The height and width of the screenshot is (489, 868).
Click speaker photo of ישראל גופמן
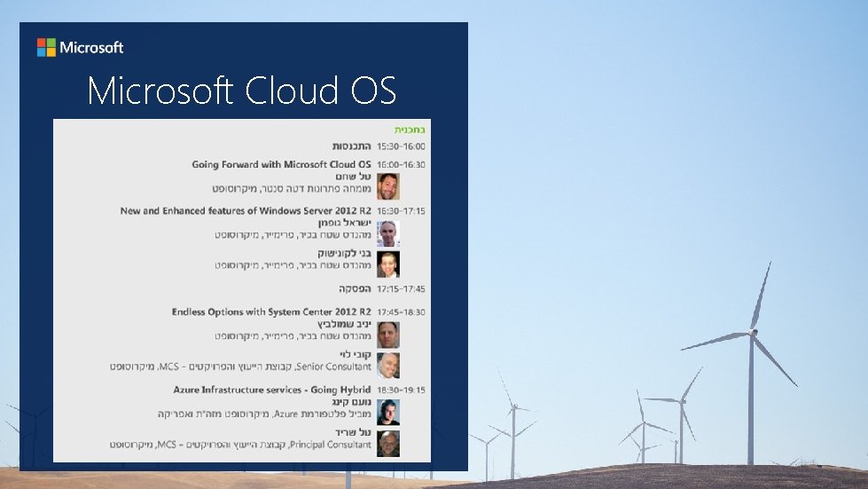tap(388, 233)
